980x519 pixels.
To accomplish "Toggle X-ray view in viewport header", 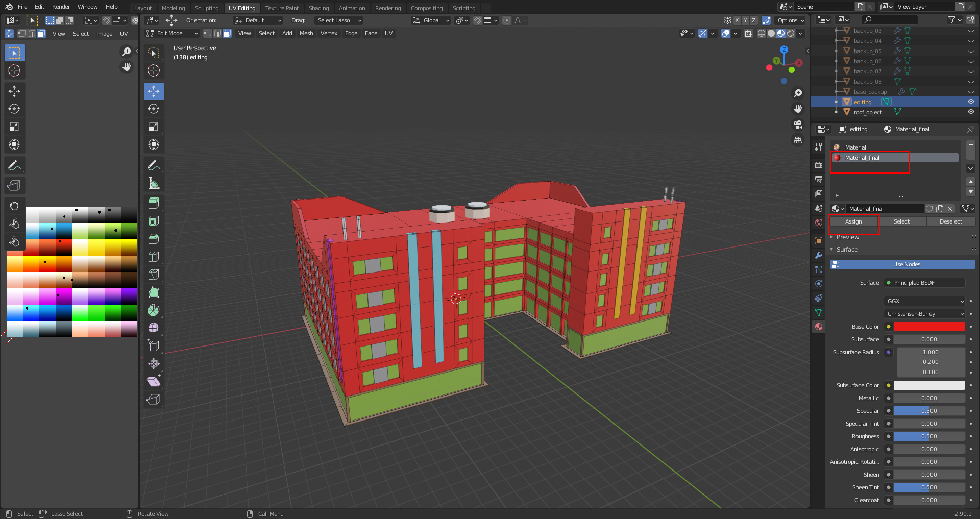I will [x=749, y=33].
